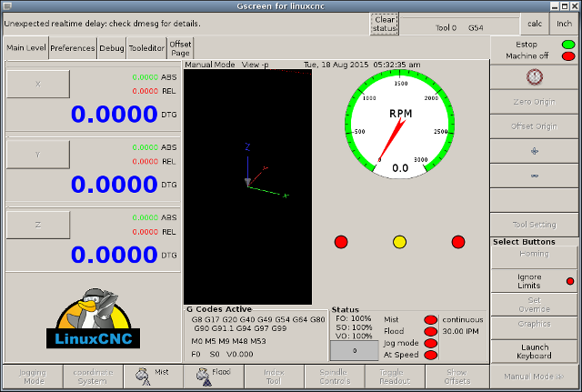The width and height of the screenshot is (582, 392).
Task: Click the Flood coolant button
Action: (213, 377)
